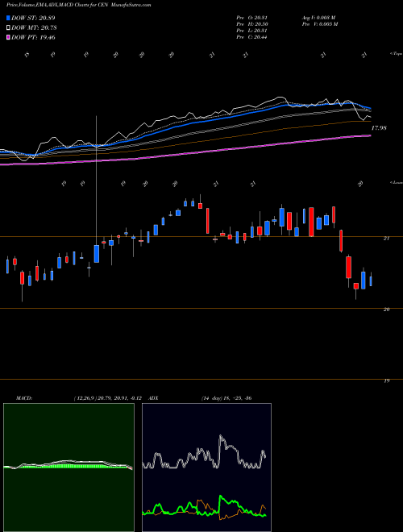
Task: Select the 'DOW ST: 20.89' legend label
Action: [33, 18]
